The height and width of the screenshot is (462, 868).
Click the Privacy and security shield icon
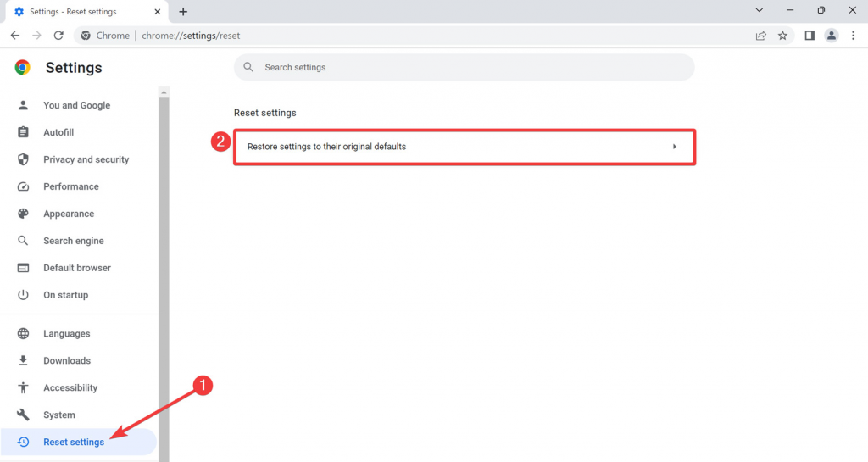point(23,159)
